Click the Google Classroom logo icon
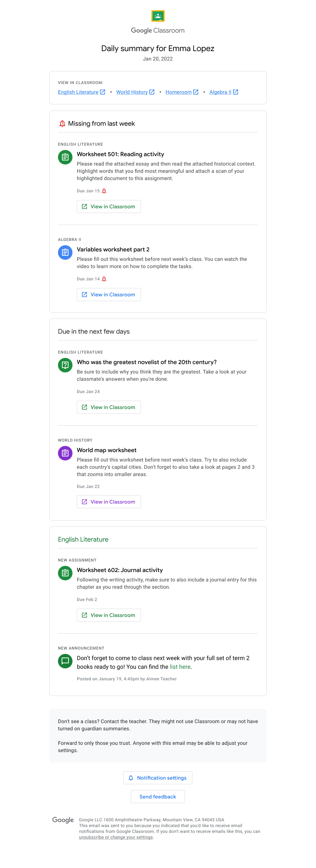This screenshot has height=868, width=316. click(158, 16)
